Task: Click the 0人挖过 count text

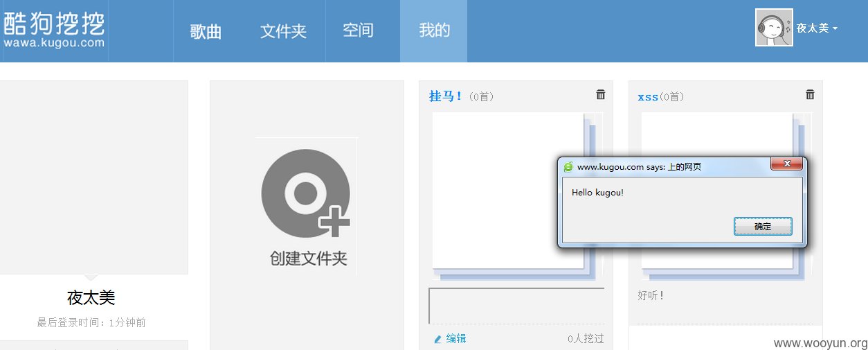Action: [586, 339]
